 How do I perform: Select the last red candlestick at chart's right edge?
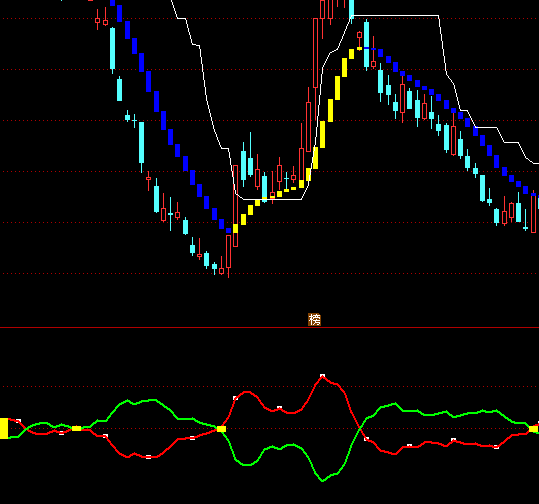tap(534, 213)
